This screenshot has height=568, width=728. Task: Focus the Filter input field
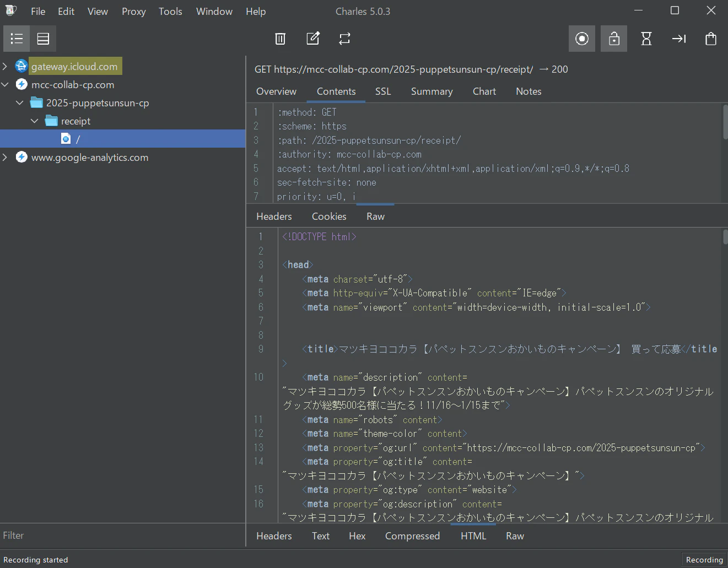pyautogui.click(x=122, y=535)
